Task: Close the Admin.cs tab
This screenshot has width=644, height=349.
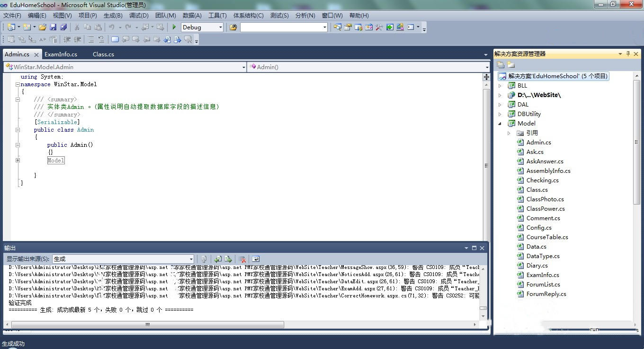Action: [36, 55]
